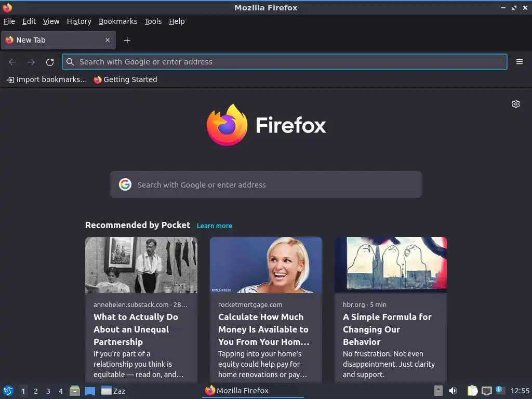Viewport: 532px width, 399px height.
Task: Focus the top address bar field
Action: click(x=285, y=62)
